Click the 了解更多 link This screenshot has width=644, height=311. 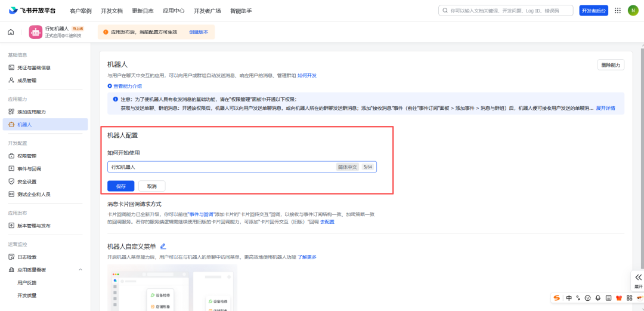pos(307,257)
